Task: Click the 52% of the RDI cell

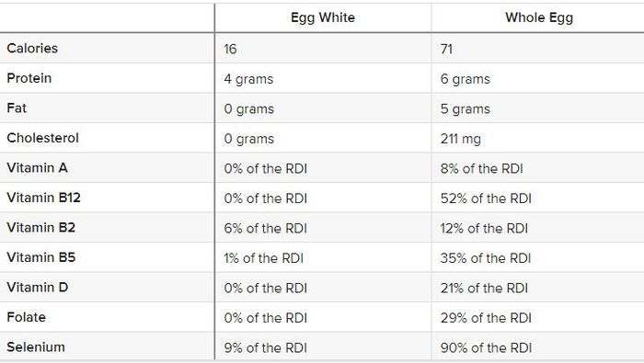Action: [x=486, y=199]
